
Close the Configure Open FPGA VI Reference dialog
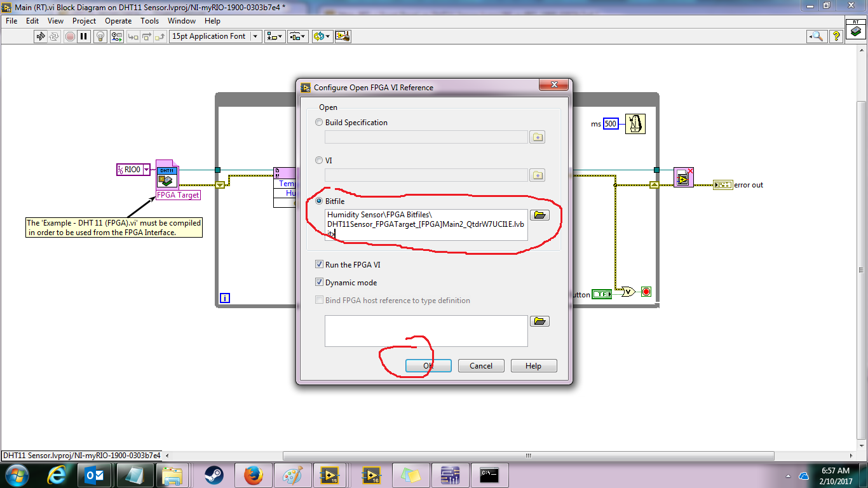point(553,86)
